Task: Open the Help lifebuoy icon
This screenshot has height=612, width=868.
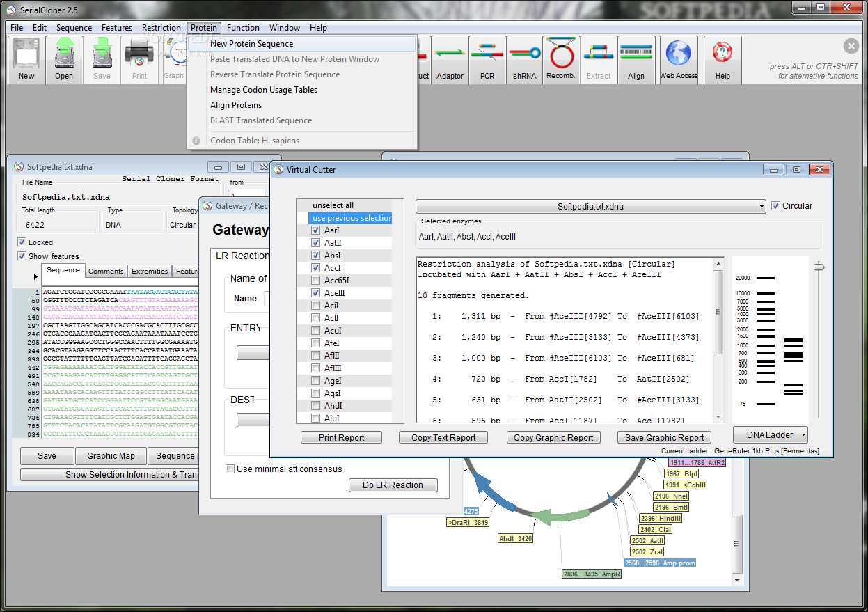Action: coord(723,60)
